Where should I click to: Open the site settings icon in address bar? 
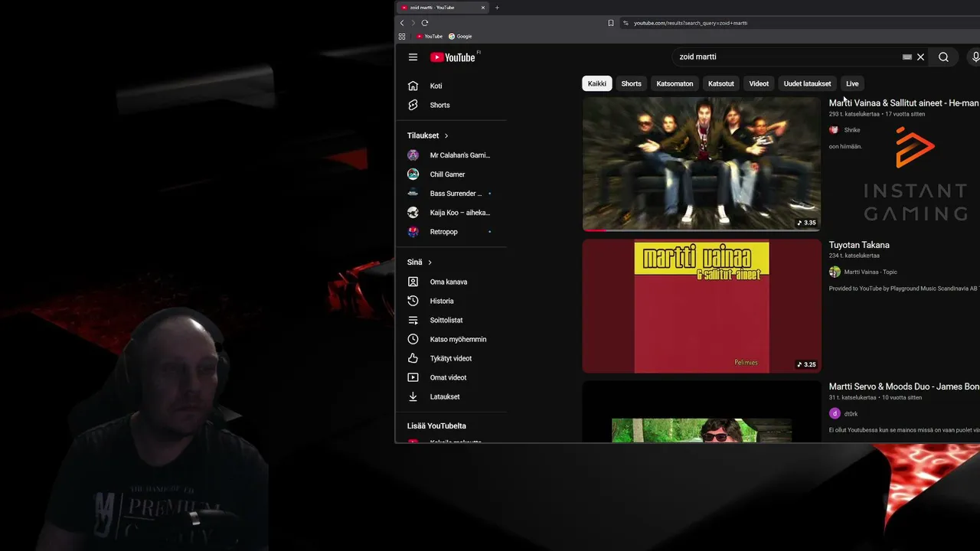coord(626,23)
